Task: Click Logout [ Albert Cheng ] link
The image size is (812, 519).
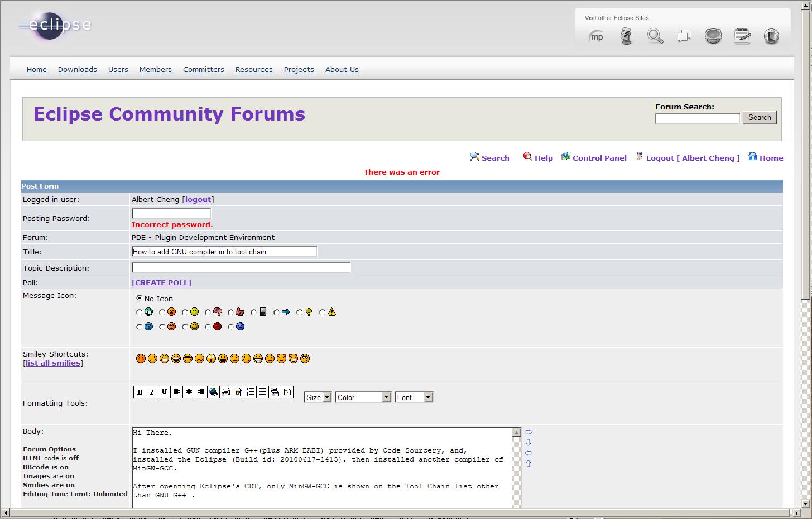Action: pyautogui.click(x=688, y=158)
